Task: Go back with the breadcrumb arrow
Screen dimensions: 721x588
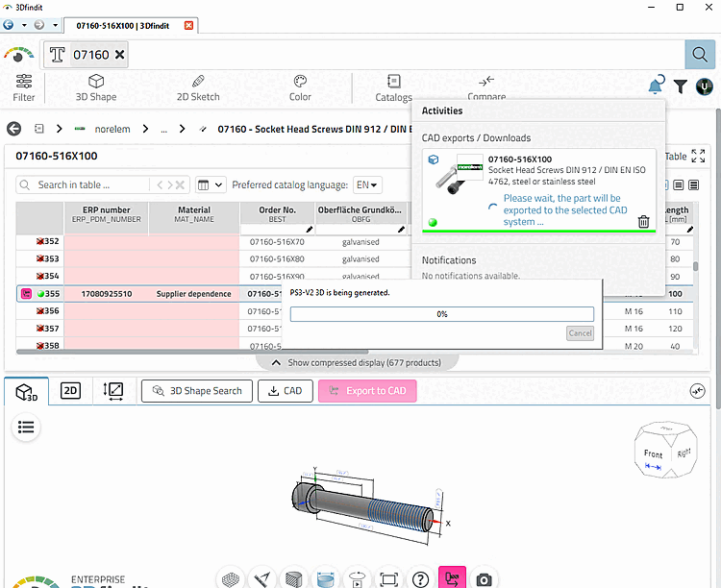Action: [x=14, y=129]
